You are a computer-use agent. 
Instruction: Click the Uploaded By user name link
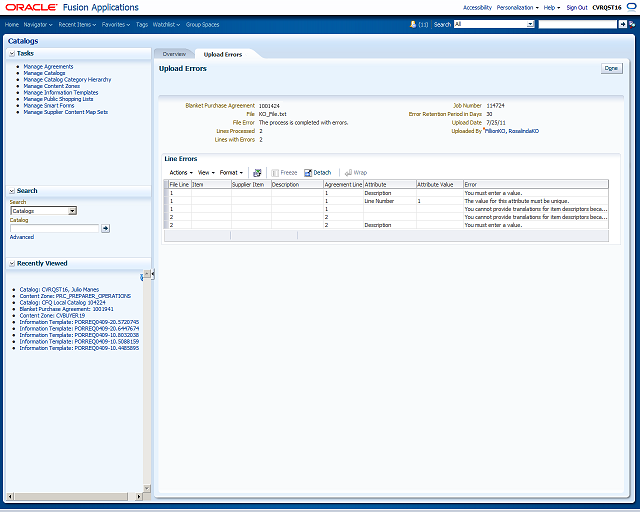512,131
